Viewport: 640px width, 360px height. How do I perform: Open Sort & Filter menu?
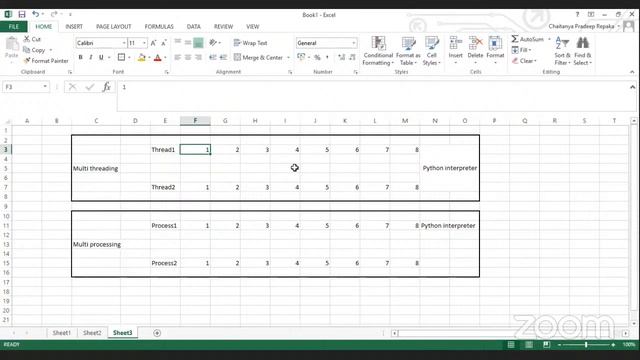(562, 51)
